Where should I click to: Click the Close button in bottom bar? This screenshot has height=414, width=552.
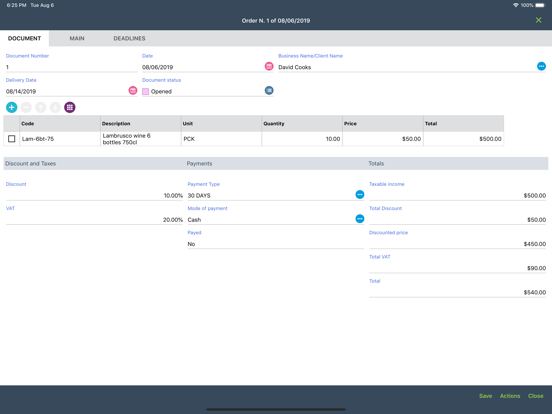(535, 396)
